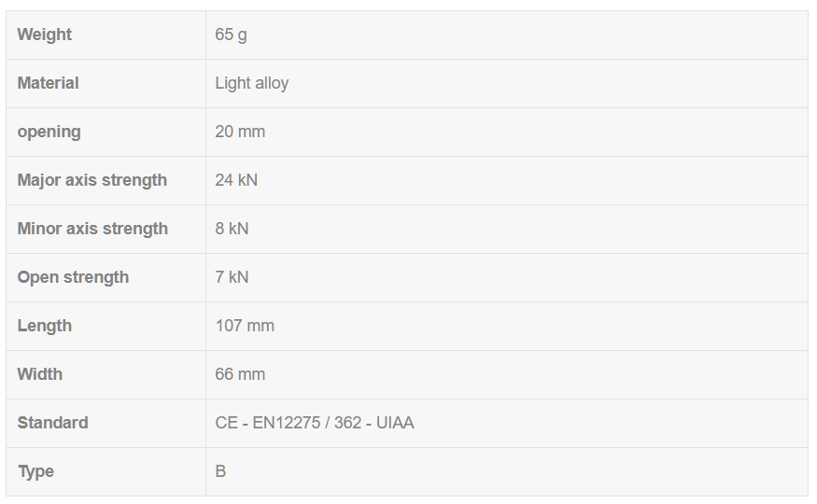The image size is (817, 504).
Task: Select the 107 mm length value
Action: [x=245, y=326]
